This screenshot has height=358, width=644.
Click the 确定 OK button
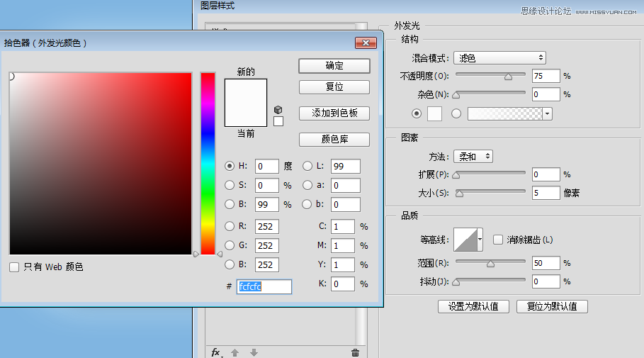334,66
